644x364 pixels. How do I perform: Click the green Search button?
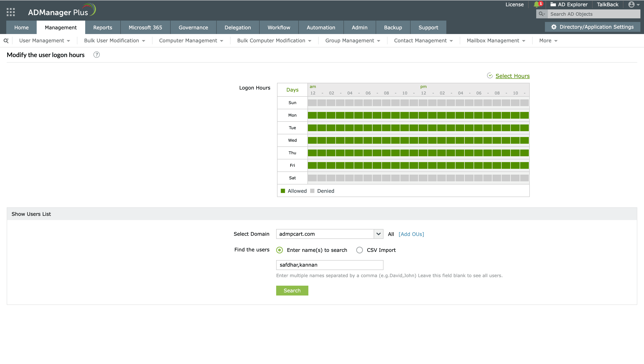pyautogui.click(x=292, y=290)
